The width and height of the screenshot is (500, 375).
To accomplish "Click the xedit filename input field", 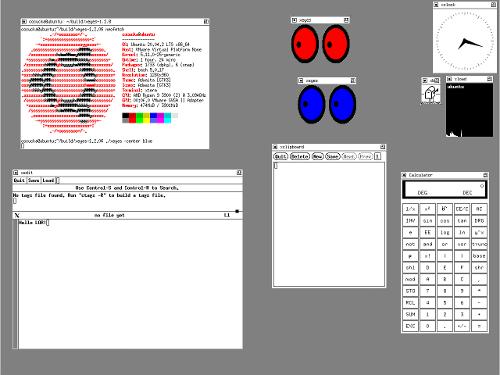I will pyautogui.click(x=149, y=180).
